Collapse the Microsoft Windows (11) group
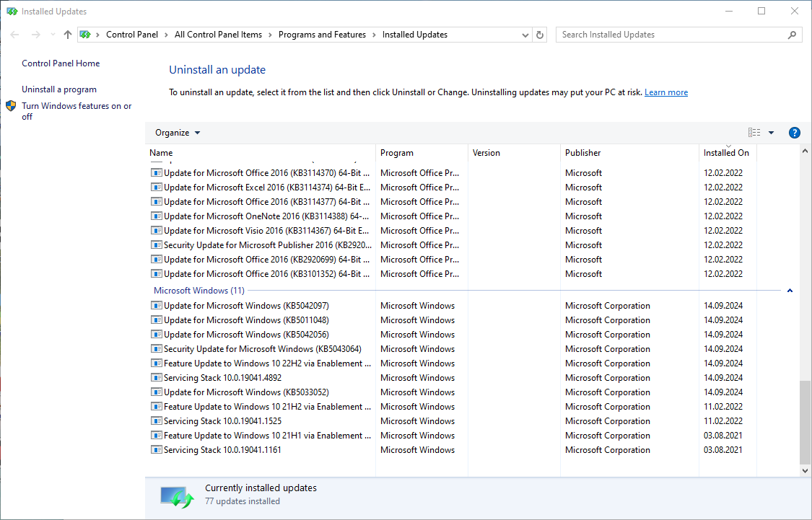 (790, 291)
